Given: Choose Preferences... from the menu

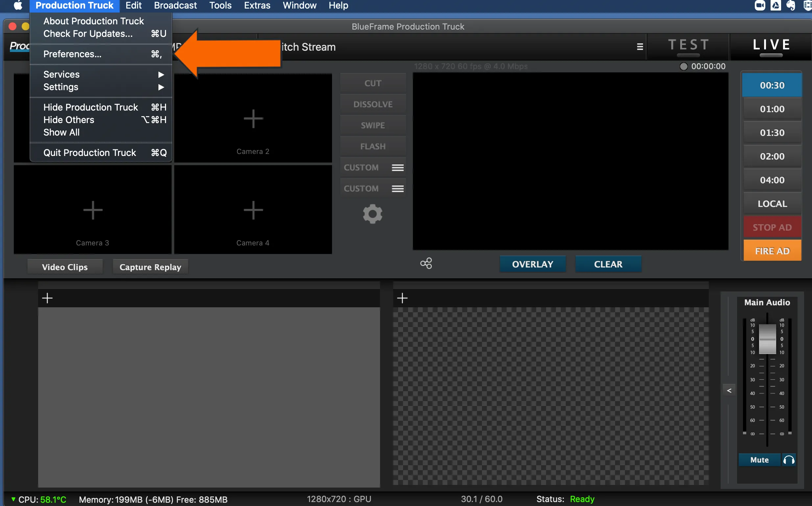Looking at the screenshot, I should tap(101, 54).
